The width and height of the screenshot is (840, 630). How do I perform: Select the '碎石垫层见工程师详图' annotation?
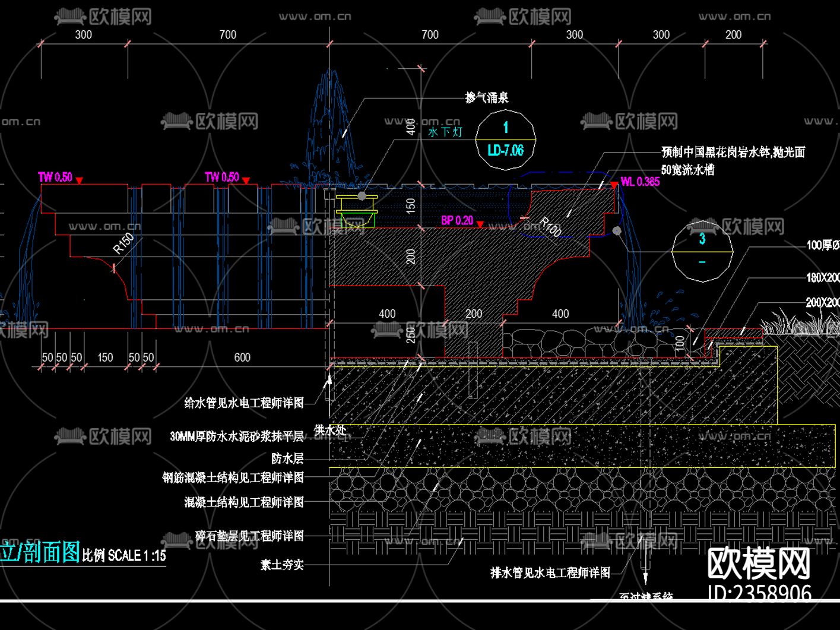[x=250, y=536]
